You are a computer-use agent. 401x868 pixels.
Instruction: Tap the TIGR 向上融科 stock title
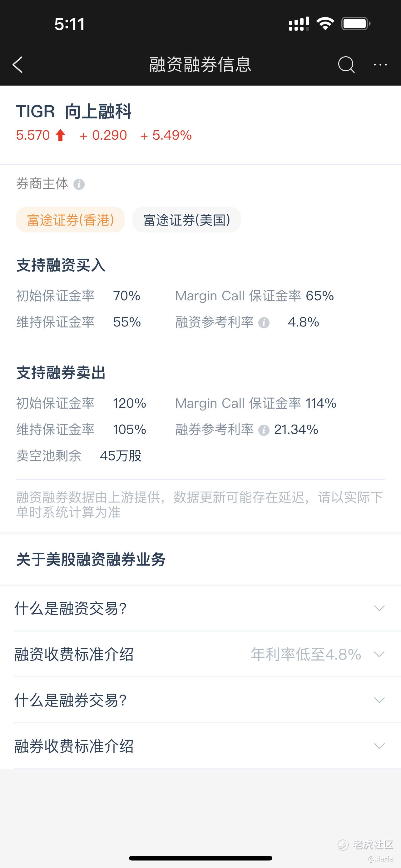(74, 112)
